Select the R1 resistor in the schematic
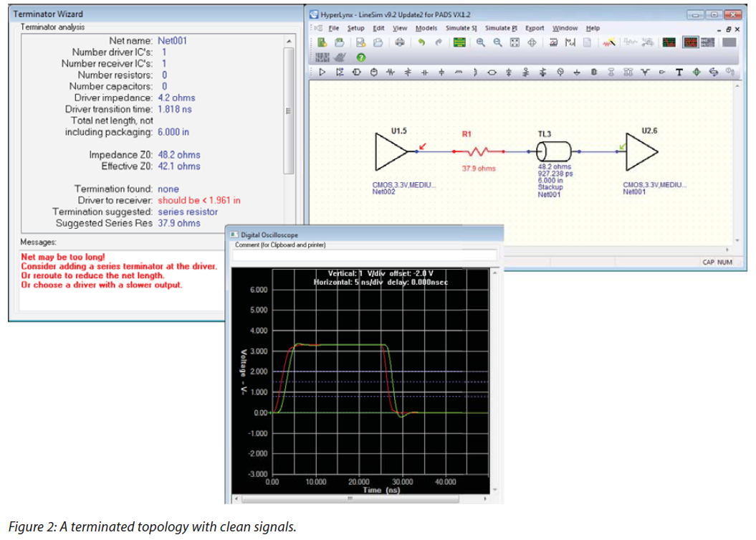Viewport: 756px width, 540px height. click(477, 151)
